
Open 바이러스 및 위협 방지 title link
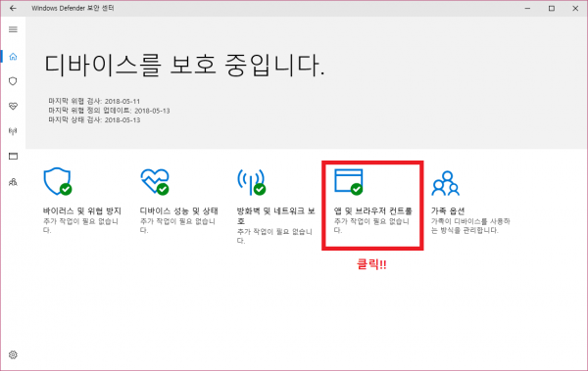click(x=82, y=211)
